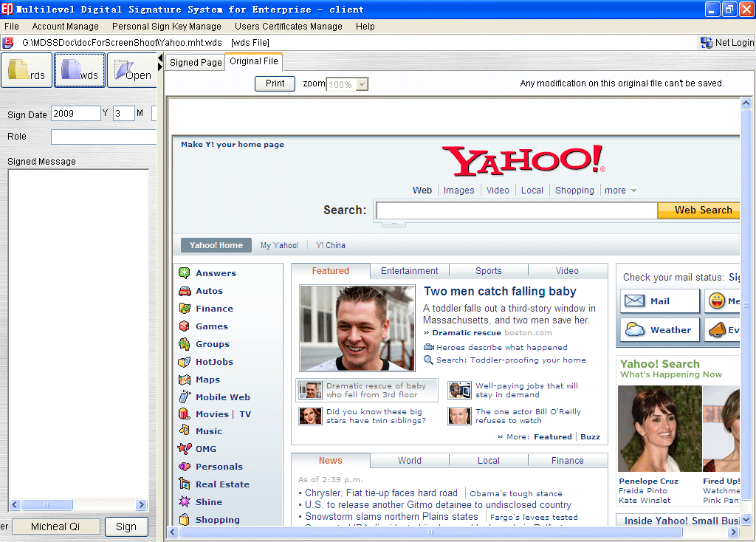Click the Web Search button
Viewport: 756px width, 542px height.
pos(699,210)
